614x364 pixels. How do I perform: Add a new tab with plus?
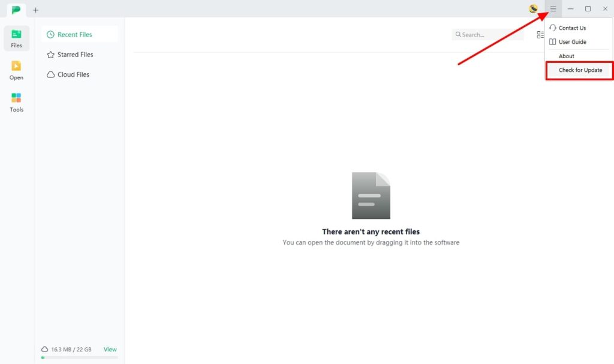[x=35, y=10]
